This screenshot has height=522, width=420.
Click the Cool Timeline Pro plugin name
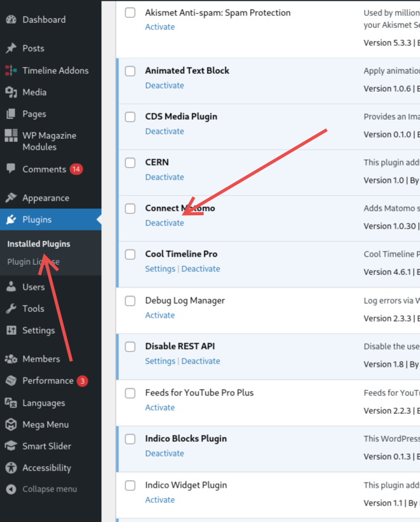[181, 254]
